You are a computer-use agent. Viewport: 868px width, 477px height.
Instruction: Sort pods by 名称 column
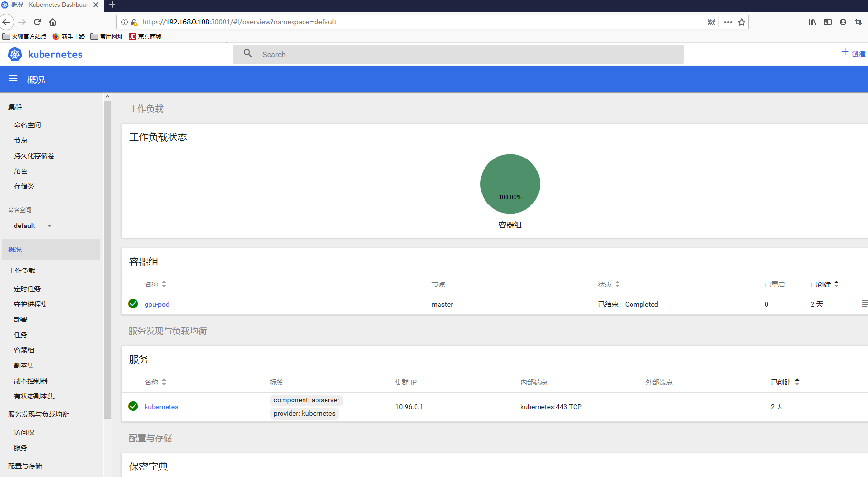(155, 284)
